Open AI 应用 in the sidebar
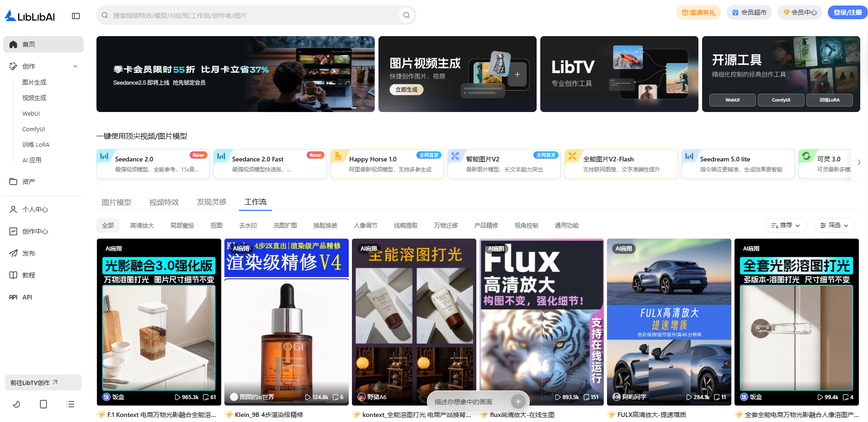The image size is (868, 422). 32,160
